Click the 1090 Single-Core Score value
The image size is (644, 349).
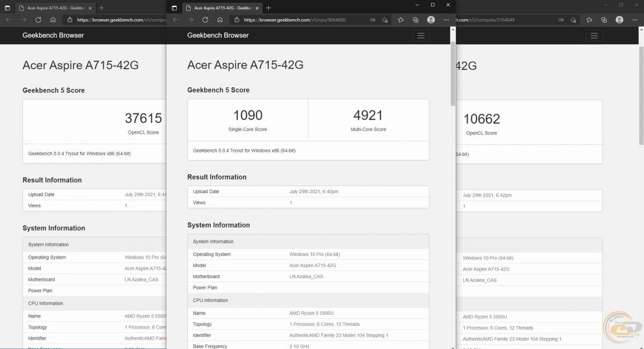coord(248,115)
